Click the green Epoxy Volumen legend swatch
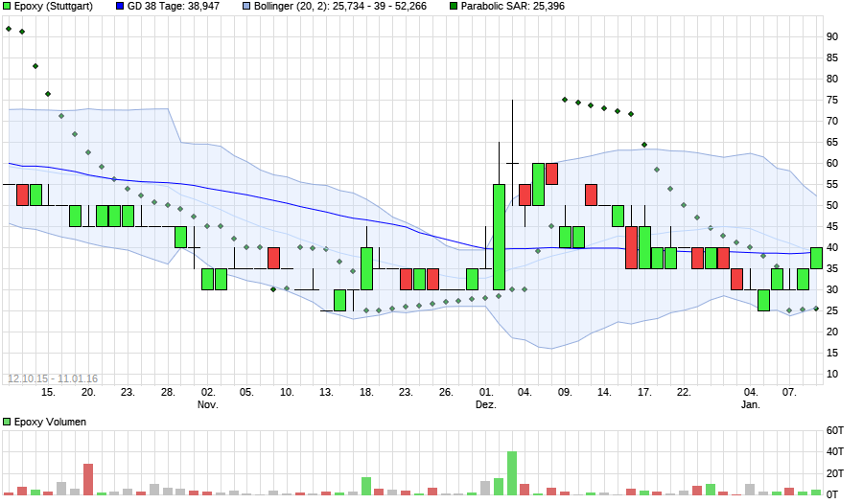The image size is (863, 504). [x=7, y=422]
